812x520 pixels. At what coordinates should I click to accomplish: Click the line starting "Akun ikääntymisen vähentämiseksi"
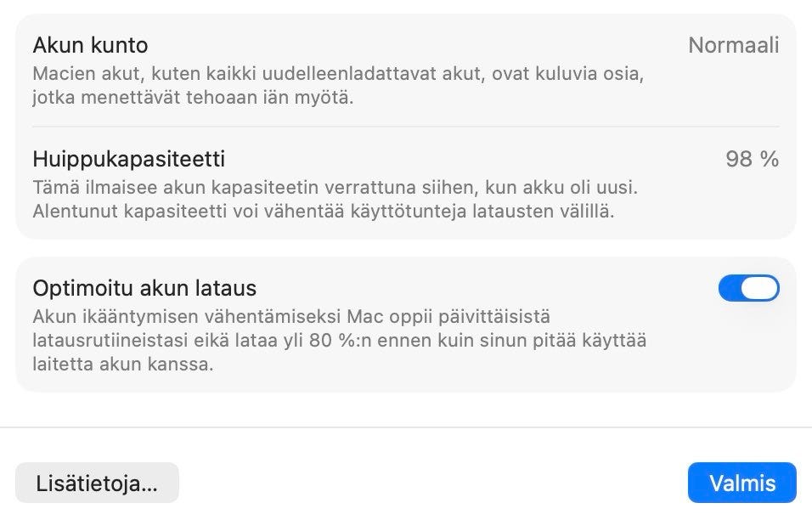(291, 317)
